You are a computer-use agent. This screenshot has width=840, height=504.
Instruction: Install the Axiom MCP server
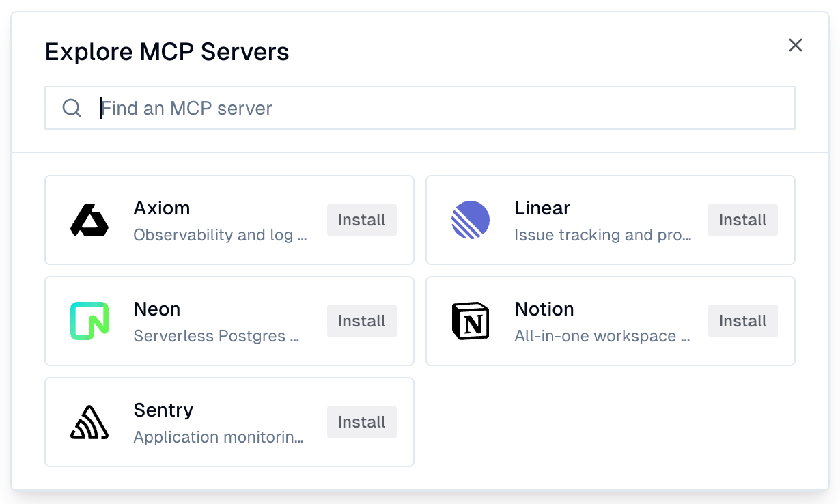coord(361,219)
